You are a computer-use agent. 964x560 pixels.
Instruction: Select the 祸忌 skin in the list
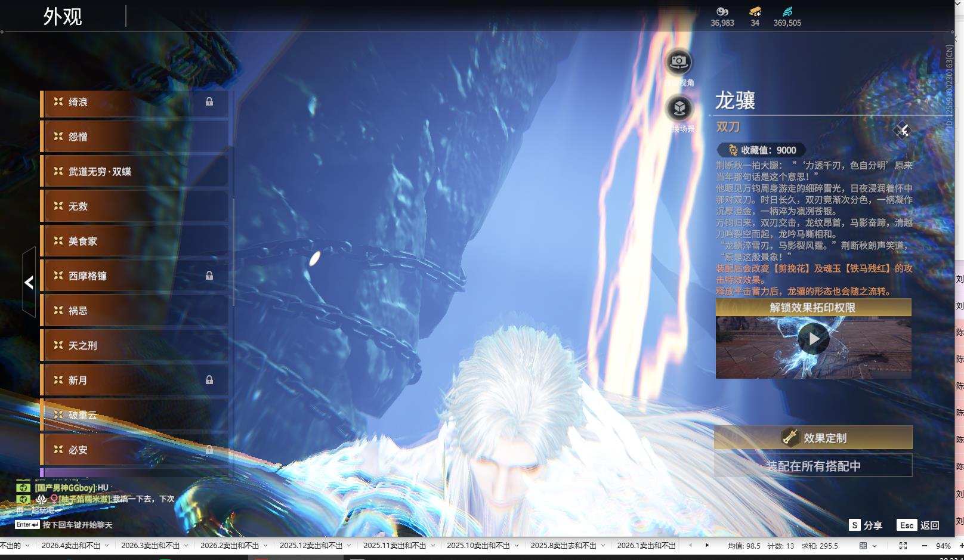(x=135, y=311)
